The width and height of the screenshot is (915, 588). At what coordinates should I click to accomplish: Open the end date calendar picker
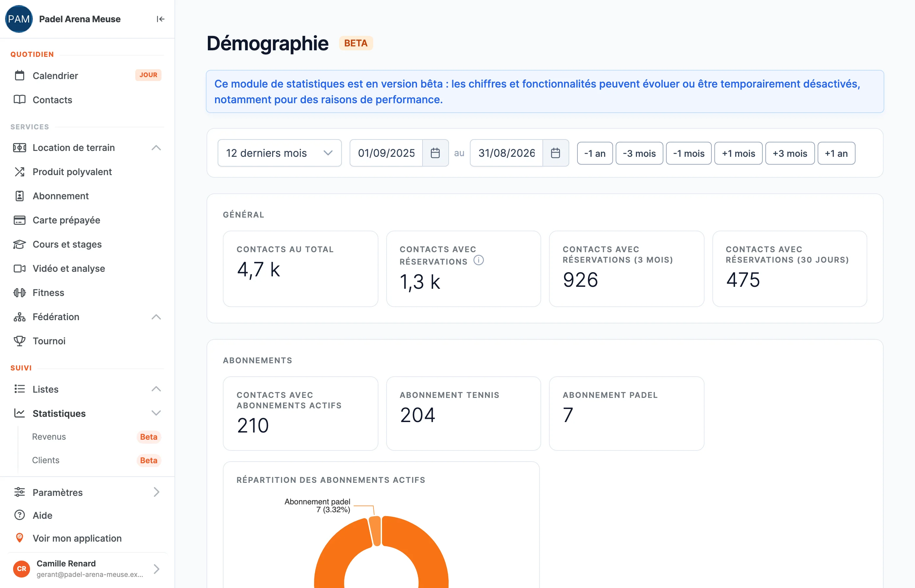(556, 153)
